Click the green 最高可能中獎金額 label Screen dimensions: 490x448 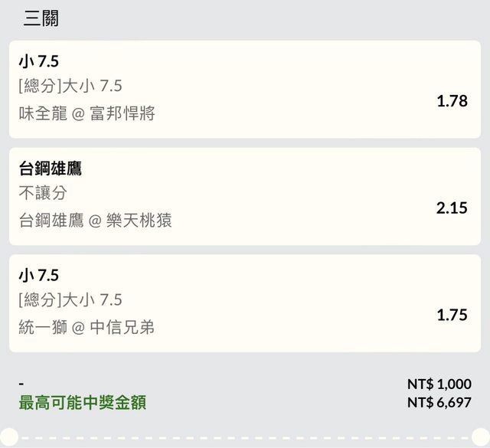pos(82,402)
